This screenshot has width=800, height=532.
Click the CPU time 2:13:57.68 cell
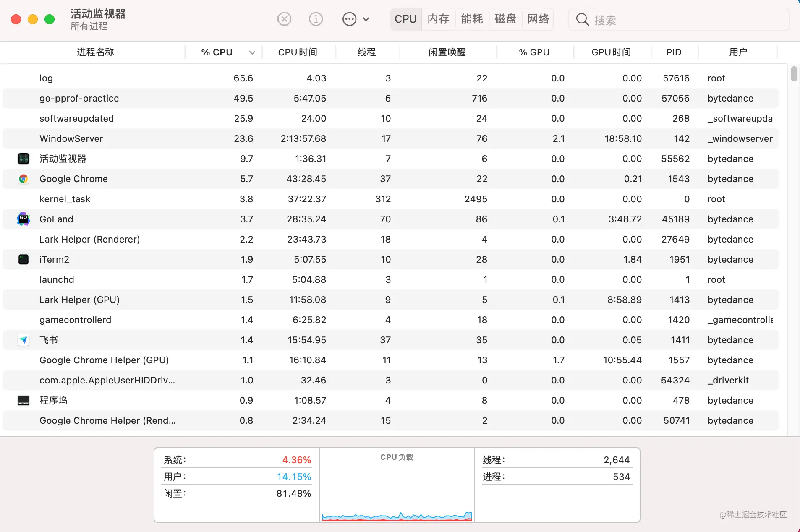[303, 138]
